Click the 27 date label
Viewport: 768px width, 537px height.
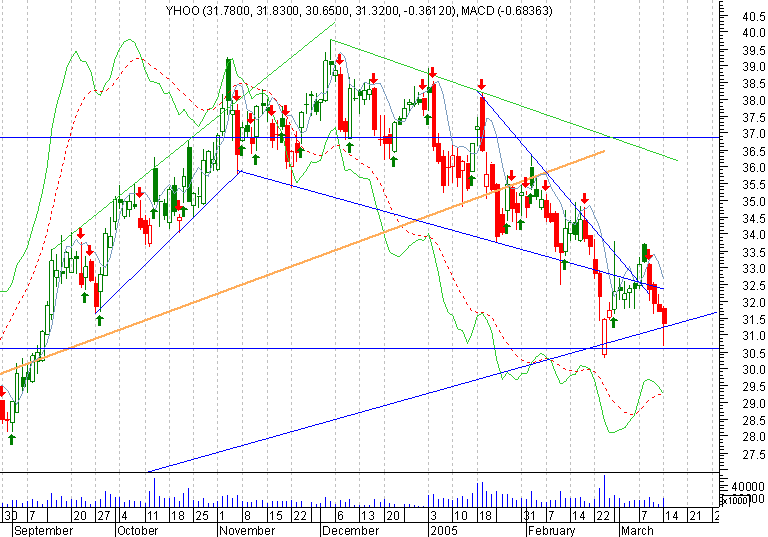103,515
